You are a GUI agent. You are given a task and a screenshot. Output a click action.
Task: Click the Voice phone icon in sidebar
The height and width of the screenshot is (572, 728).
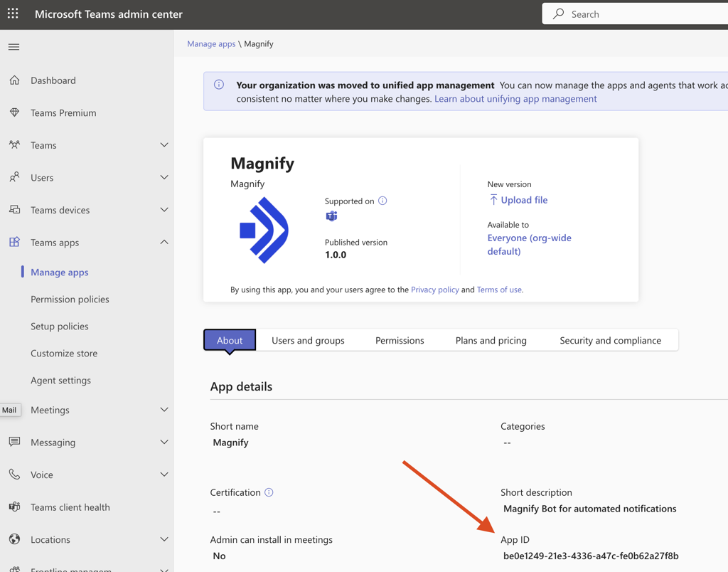pyautogui.click(x=15, y=475)
